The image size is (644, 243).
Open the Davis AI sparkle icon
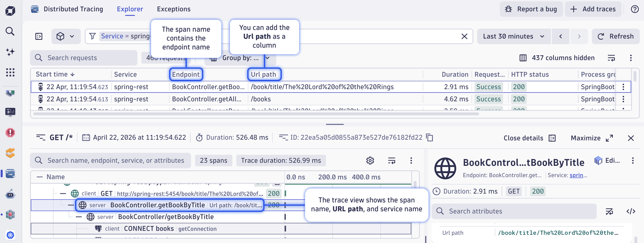coord(10,52)
